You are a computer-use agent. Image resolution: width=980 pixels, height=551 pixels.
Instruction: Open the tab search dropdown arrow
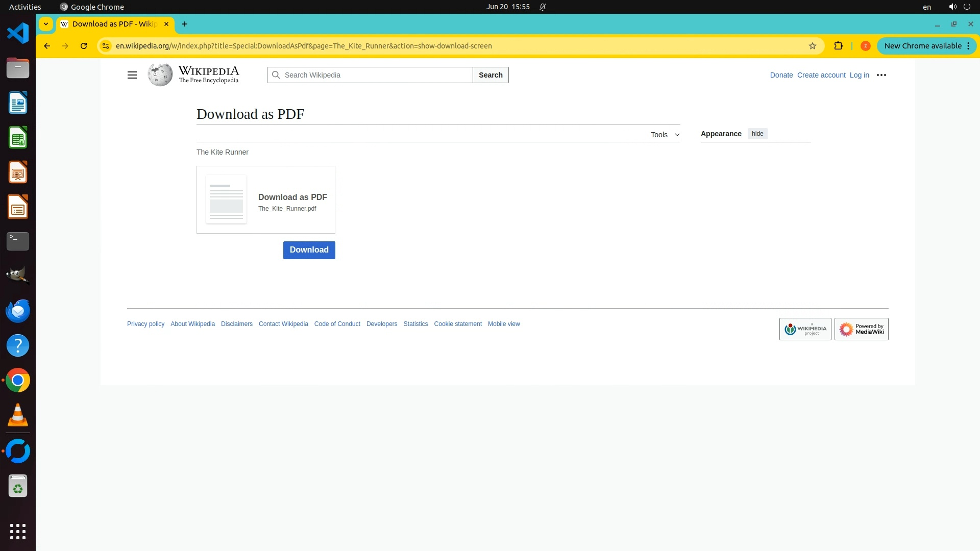click(46, 24)
